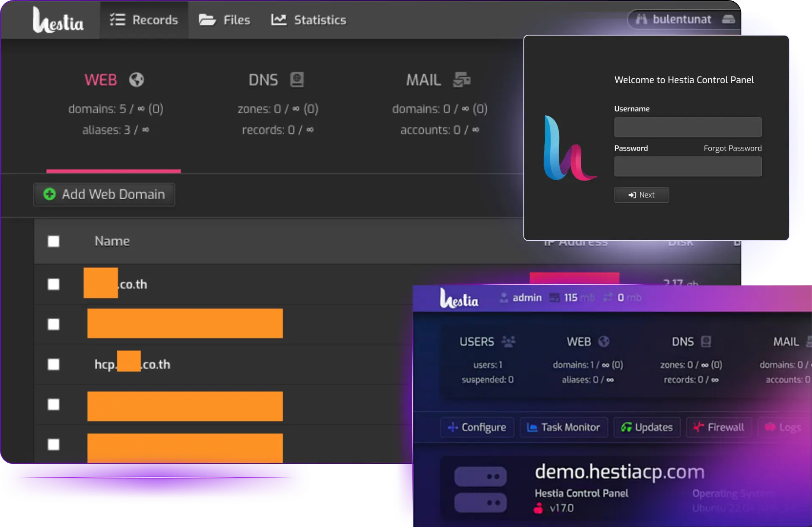Screen dimensions: 812x527
Task: Click the Records list icon
Action: point(117,19)
